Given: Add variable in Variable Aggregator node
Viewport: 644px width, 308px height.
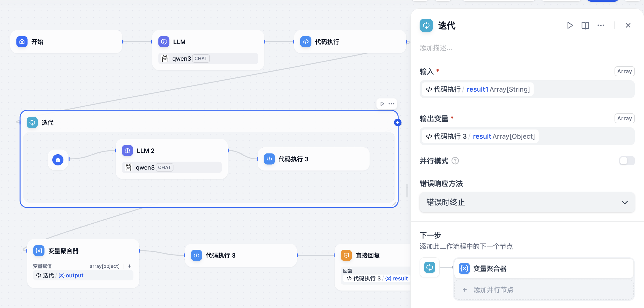Looking at the screenshot, I should [130, 266].
